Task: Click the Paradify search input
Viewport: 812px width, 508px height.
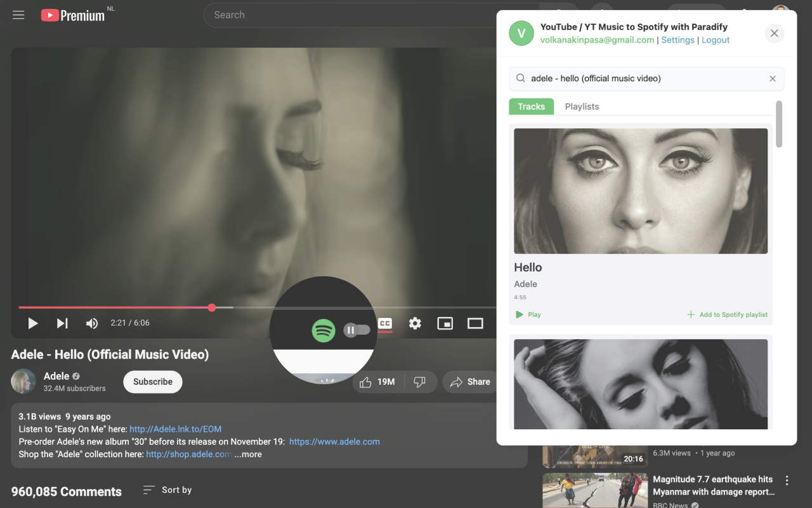Action: [646, 79]
